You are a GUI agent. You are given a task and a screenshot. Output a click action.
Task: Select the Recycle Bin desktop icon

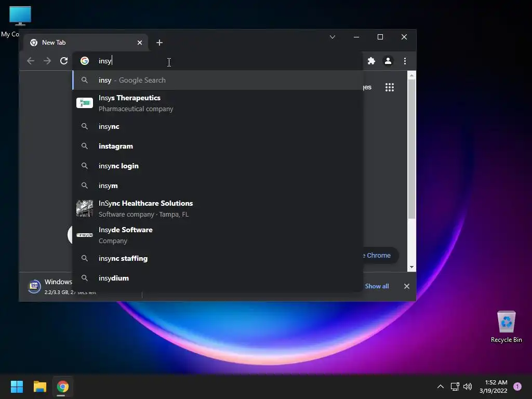click(x=506, y=327)
